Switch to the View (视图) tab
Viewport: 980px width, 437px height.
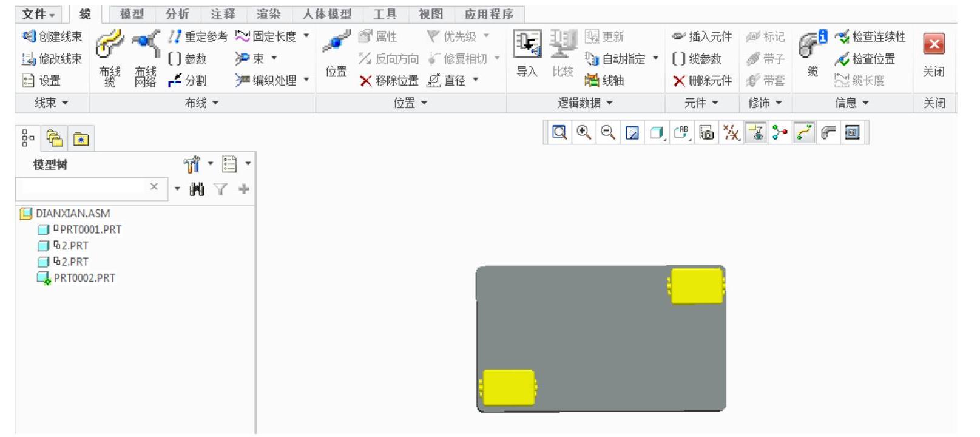pos(431,14)
